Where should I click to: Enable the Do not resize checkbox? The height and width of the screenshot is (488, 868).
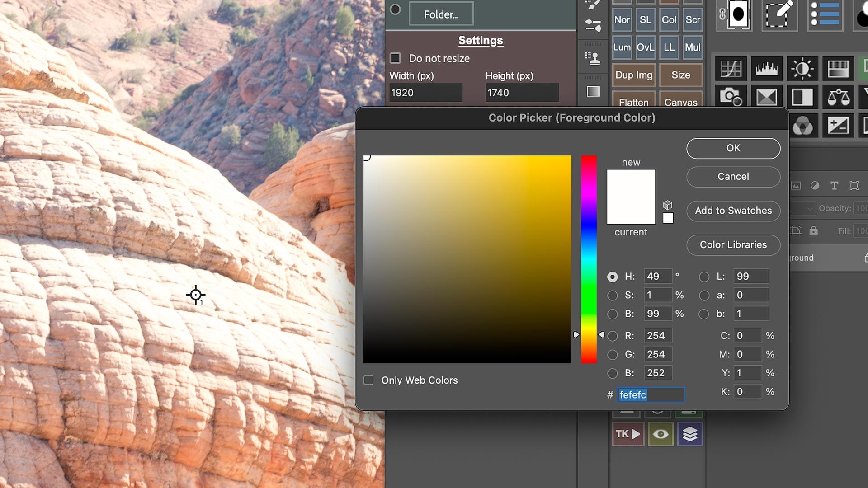point(396,58)
